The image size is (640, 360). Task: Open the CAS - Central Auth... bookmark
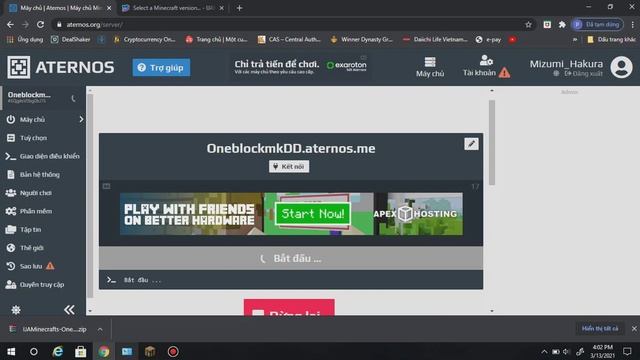(289, 40)
